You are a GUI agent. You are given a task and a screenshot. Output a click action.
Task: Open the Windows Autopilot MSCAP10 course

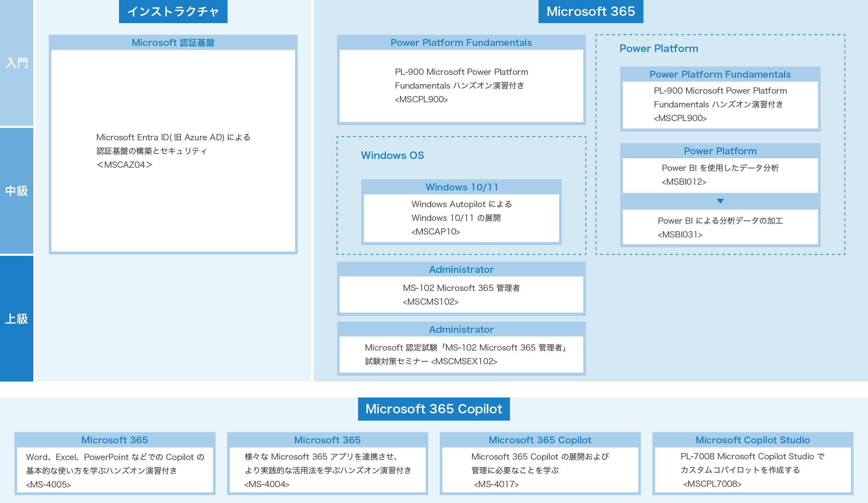tap(461, 218)
